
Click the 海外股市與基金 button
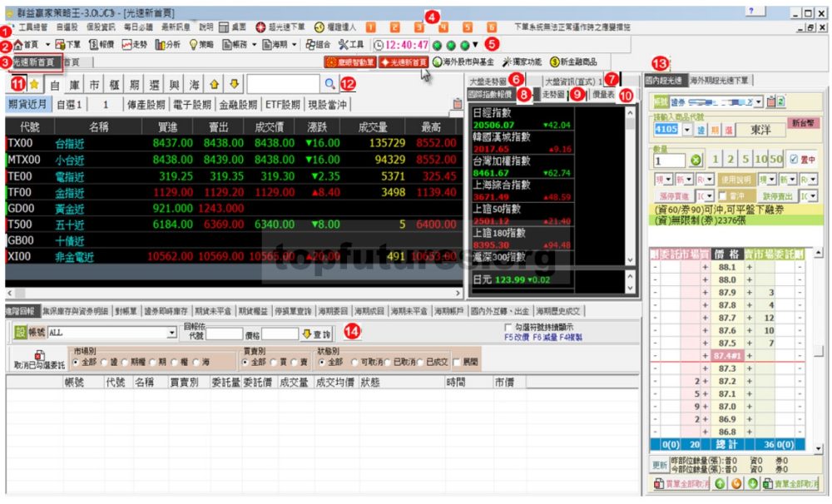coord(464,62)
